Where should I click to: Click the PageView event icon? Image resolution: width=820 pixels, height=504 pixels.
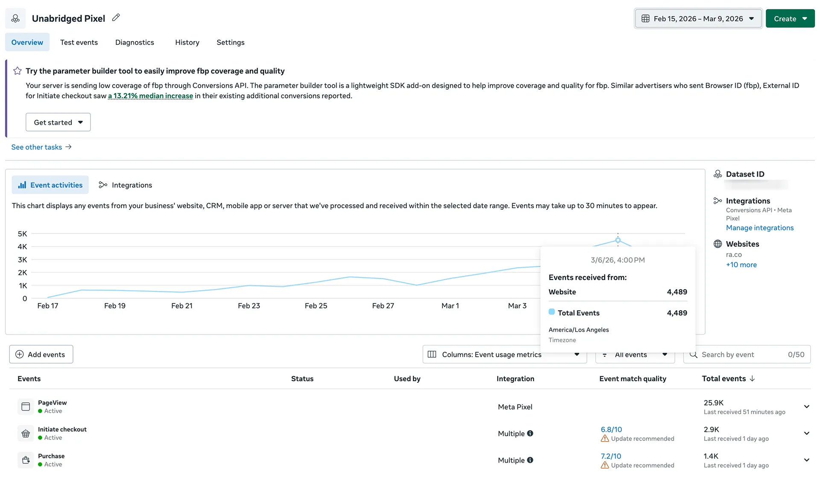click(26, 407)
